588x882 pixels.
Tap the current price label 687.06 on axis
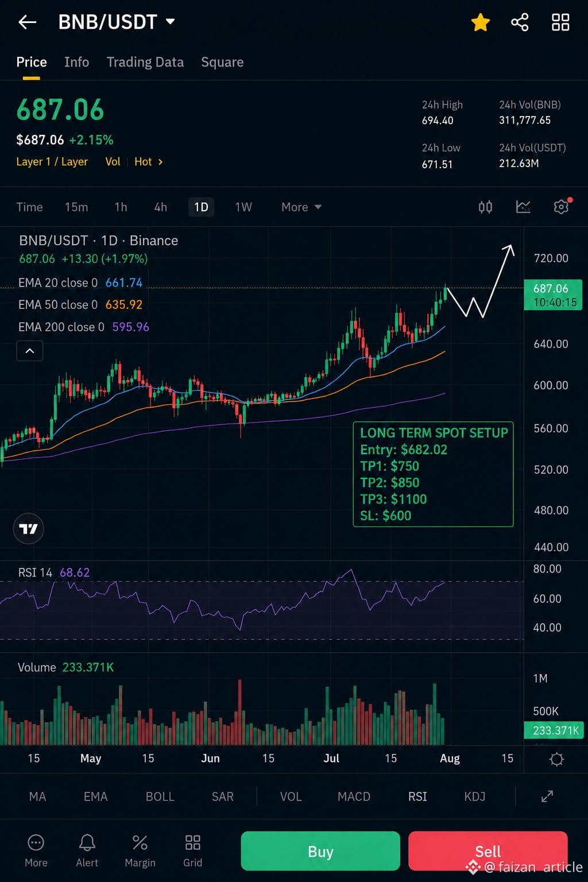click(553, 295)
